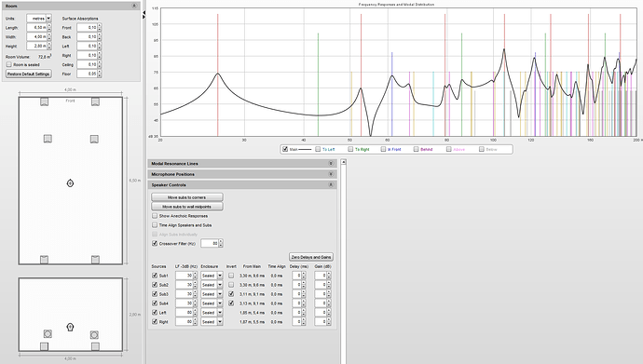Select the rear-left subwoofer icon in room plan
Viewport: 643px width, 364px height.
pos(45,259)
